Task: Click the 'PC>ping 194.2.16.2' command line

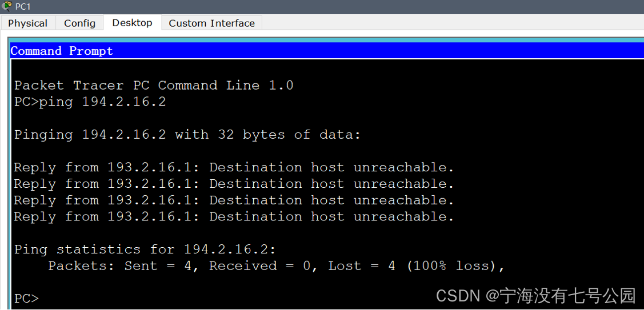Action: [90, 102]
